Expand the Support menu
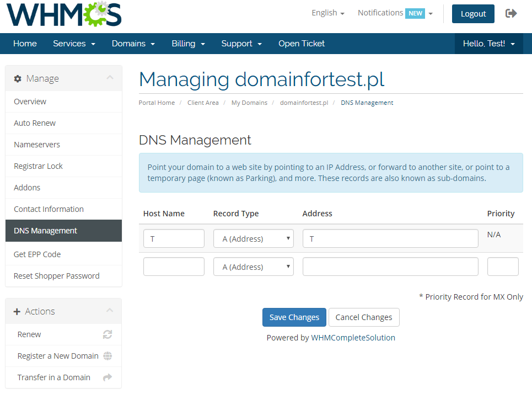This screenshot has height=410, width=532. coord(241,44)
